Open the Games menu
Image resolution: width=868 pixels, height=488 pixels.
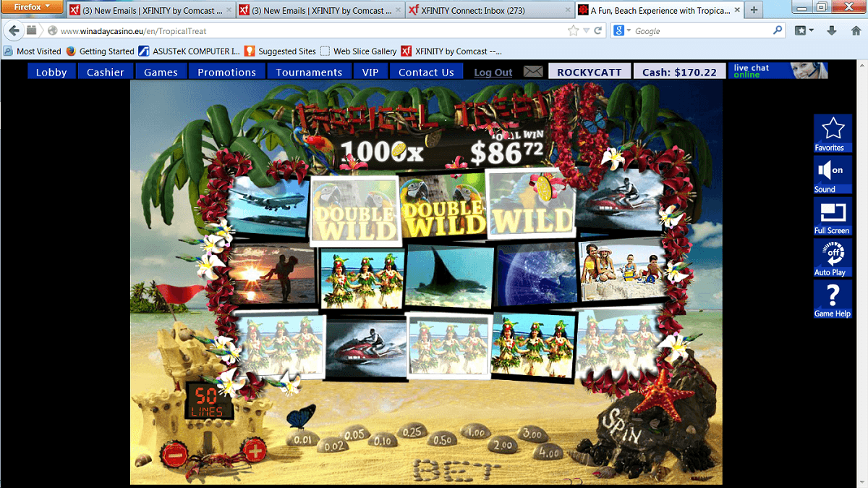point(161,72)
